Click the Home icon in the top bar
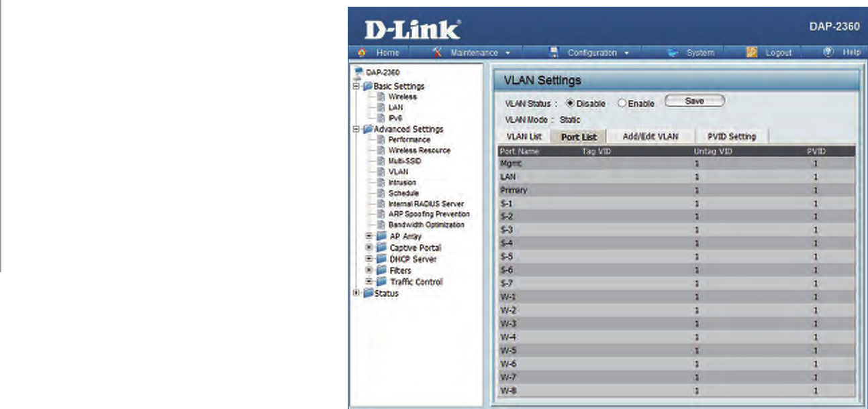 [x=363, y=52]
